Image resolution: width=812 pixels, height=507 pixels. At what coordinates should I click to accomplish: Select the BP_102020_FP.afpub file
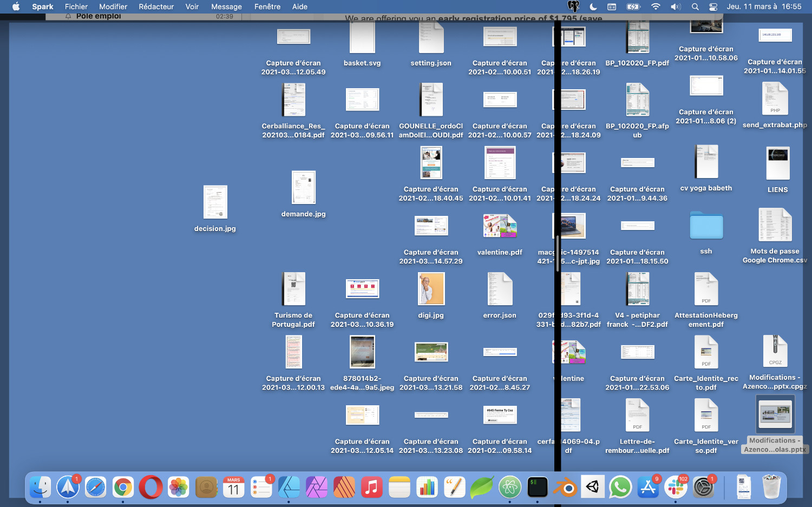pos(637,100)
